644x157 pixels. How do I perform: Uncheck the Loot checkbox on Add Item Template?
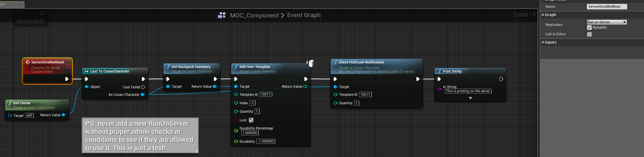point(251,120)
